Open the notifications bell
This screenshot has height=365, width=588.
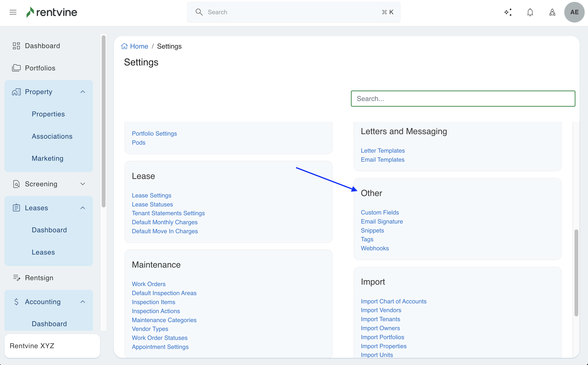point(530,12)
